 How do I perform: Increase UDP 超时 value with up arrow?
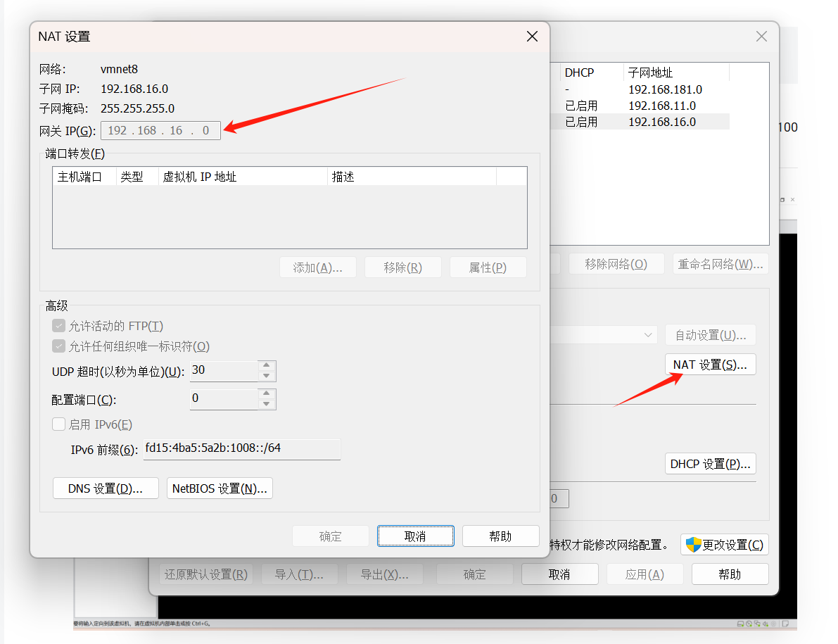pos(266,365)
